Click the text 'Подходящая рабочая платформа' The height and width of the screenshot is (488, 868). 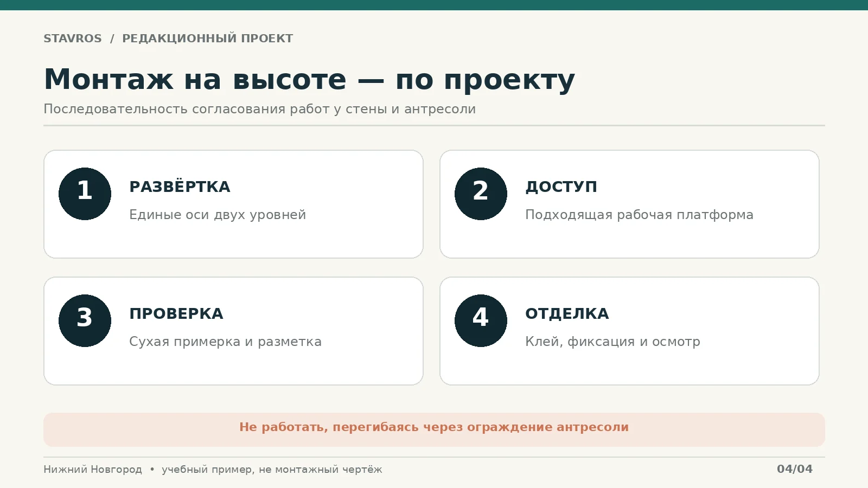click(639, 215)
